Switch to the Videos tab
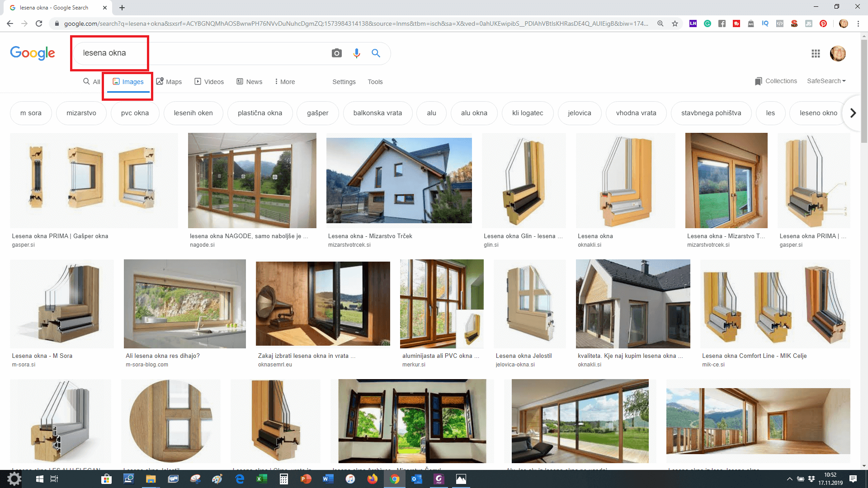868x488 pixels. click(x=209, y=82)
